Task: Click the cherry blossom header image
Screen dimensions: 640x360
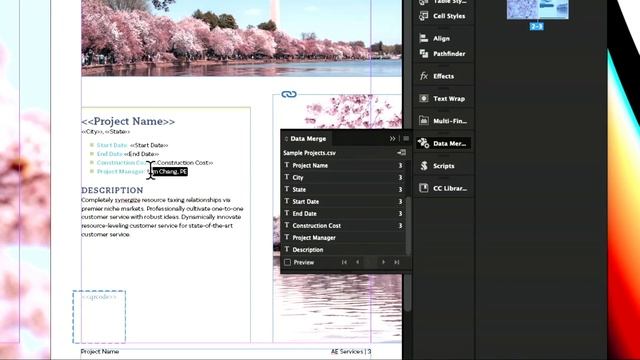Action: click(x=241, y=38)
